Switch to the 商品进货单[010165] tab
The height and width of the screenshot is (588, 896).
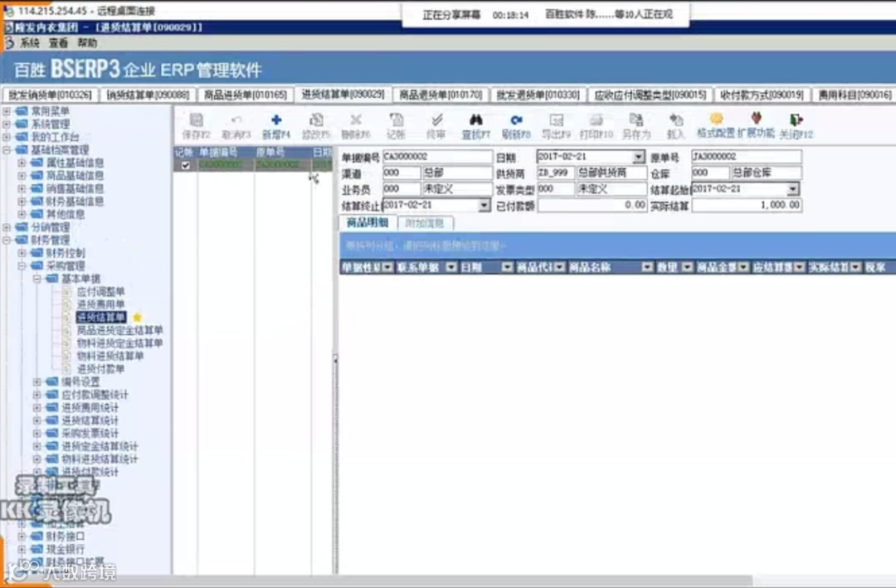[246, 95]
